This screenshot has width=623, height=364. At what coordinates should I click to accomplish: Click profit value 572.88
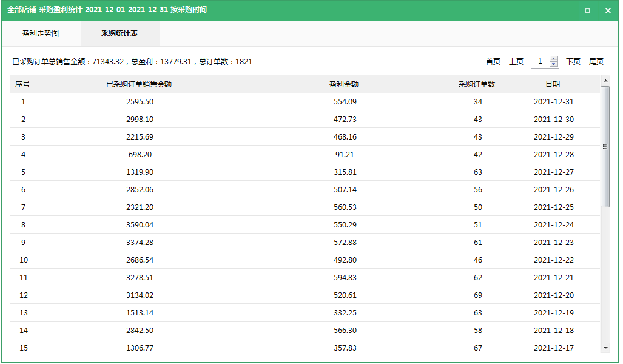point(345,243)
